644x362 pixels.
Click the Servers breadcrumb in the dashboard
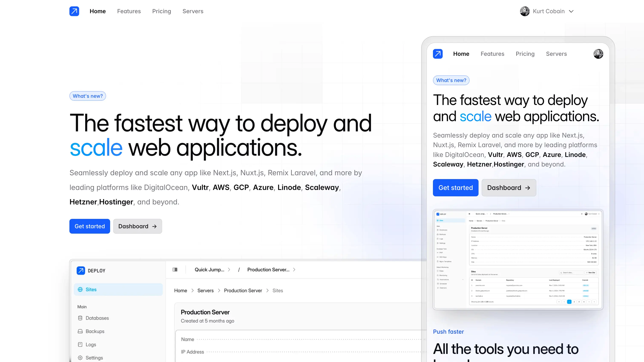[x=206, y=290]
